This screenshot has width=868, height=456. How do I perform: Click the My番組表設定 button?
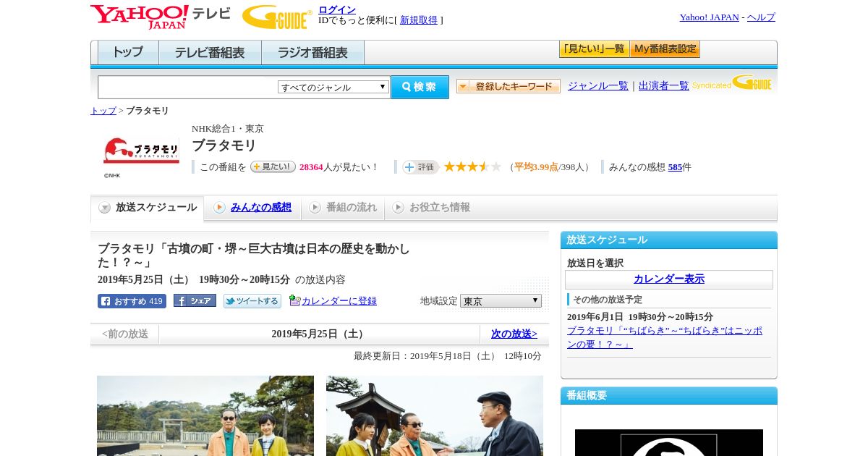pos(665,49)
